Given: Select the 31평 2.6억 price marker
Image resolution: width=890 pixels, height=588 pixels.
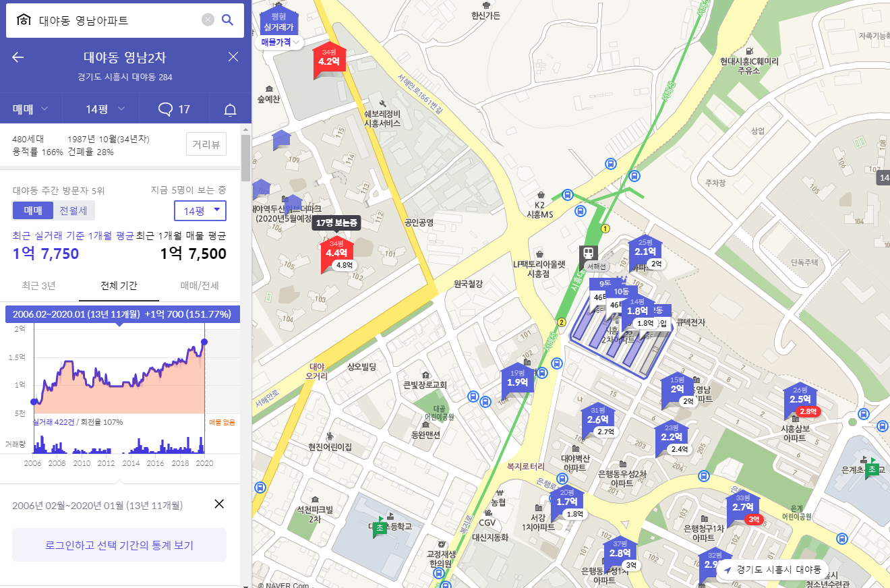Looking at the screenshot, I should 597,419.
